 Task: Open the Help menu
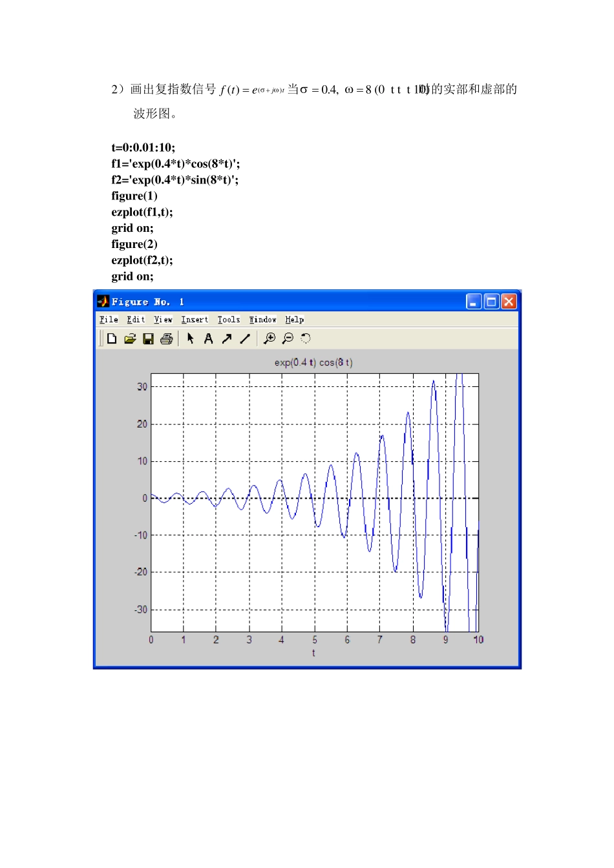coord(295,320)
